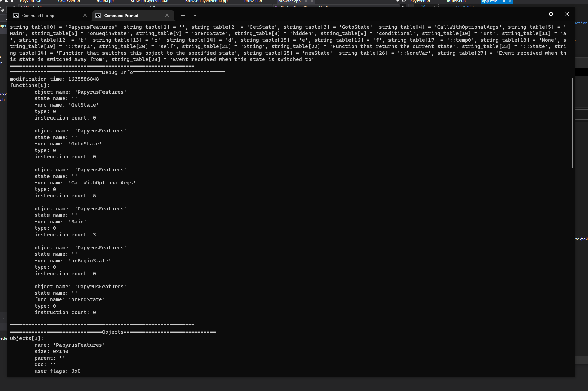Click the 'instruction count: 5' line
Image resolution: width=588 pixels, height=391 pixels.
(65, 196)
